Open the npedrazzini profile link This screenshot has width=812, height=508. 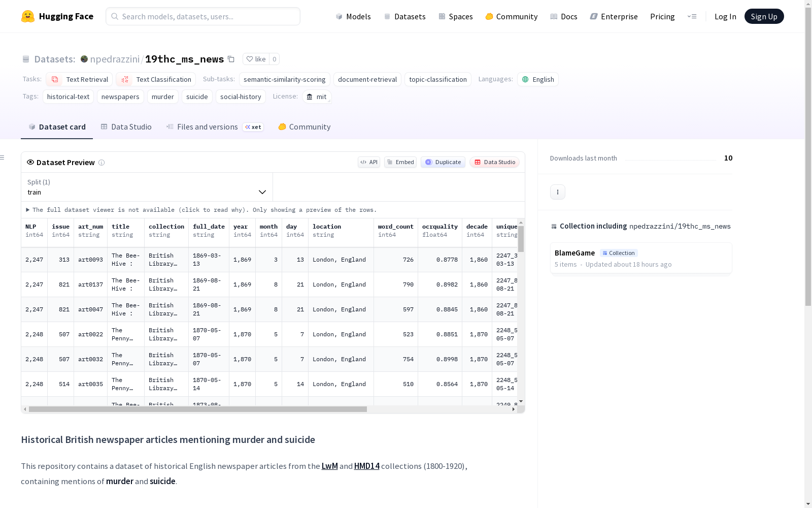[115, 59]
